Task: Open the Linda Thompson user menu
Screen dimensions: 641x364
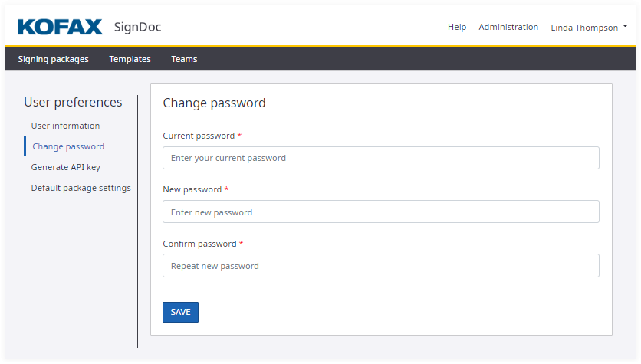Action: [584, 28]
